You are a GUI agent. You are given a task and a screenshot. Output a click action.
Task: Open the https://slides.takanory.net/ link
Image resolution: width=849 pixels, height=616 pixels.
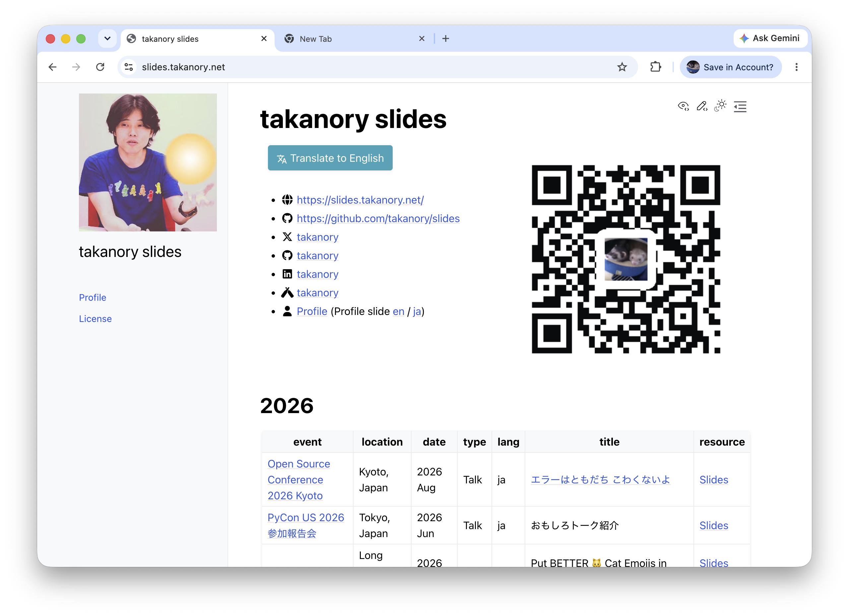tap(360, 200)
